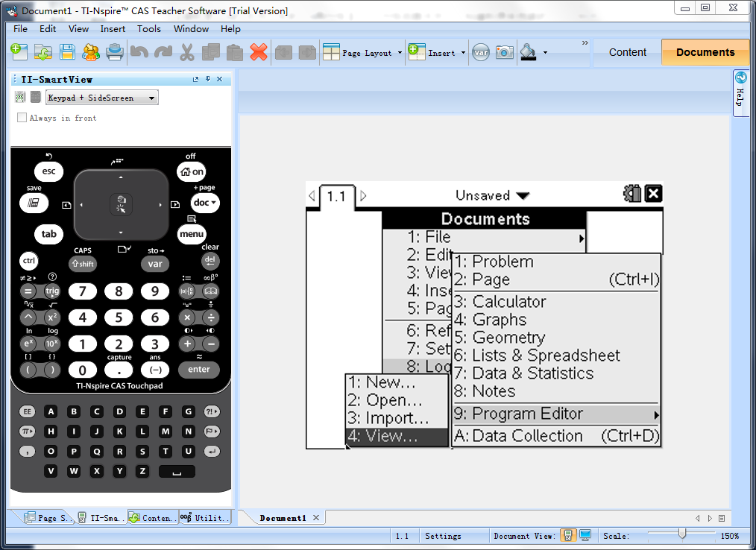Pin the TI-SmartView panel
The width and height of the screenshot is (756, 550).
(x=208, y=79)
